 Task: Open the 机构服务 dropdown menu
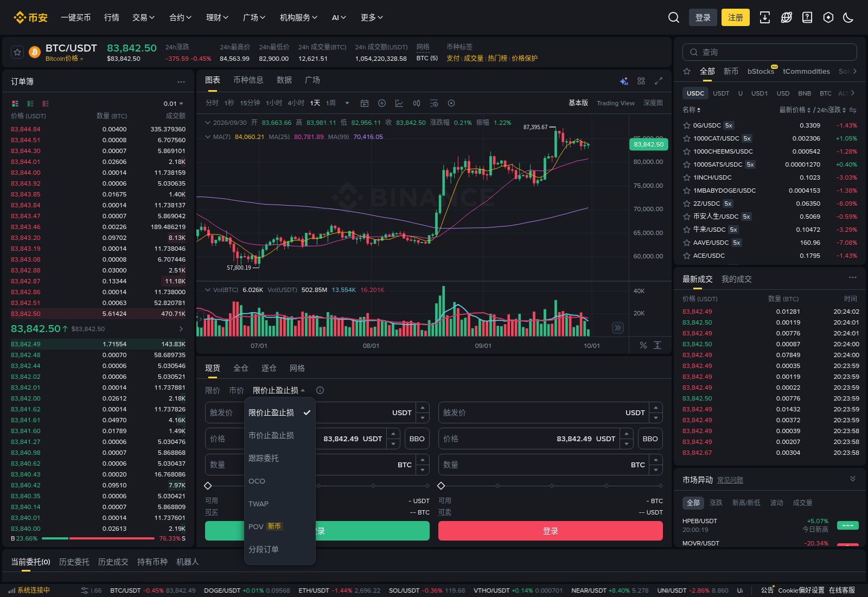tap(299, 18)
